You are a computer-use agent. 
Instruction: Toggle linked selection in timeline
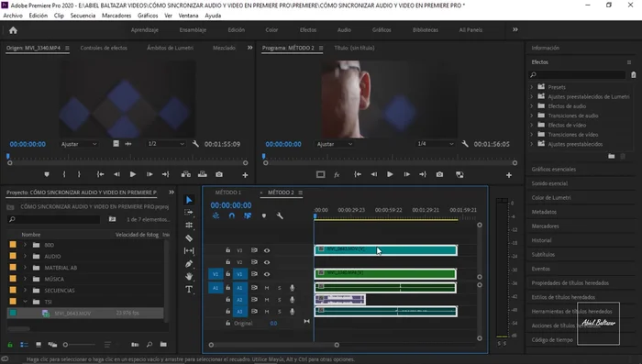tap(248, 215)
